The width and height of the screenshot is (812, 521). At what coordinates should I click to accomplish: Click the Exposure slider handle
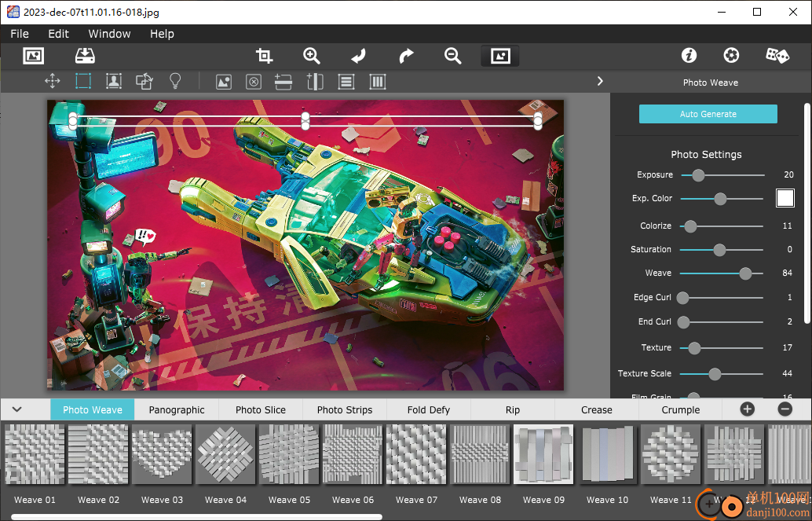(698, 175)
